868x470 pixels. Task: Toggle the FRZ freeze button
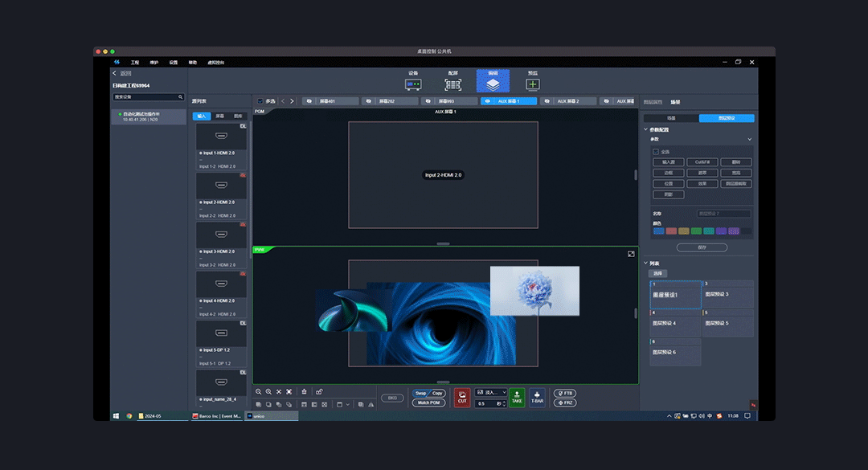pos(565,403)
